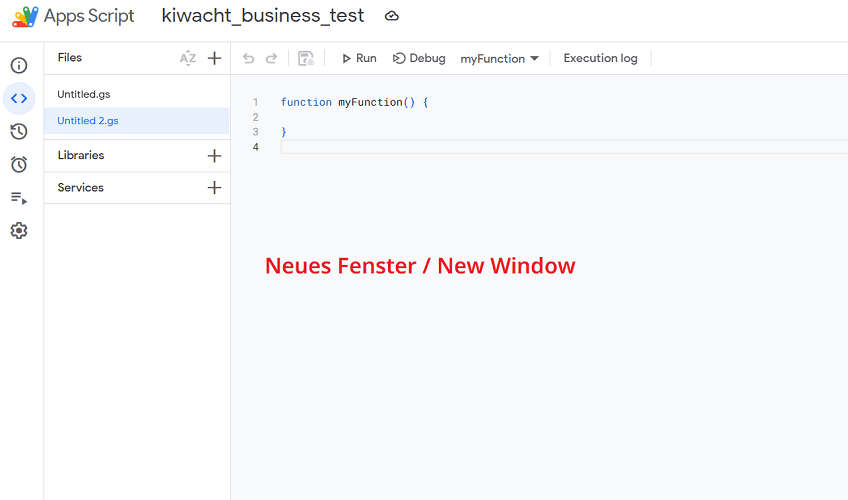
Task: Click the Apps Script title text
Action: (89, 16)
